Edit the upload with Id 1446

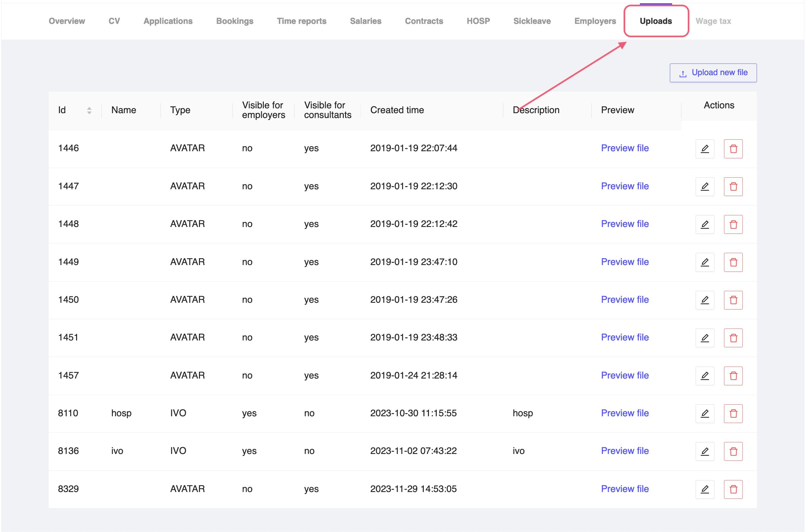click(x=705, y=148)
